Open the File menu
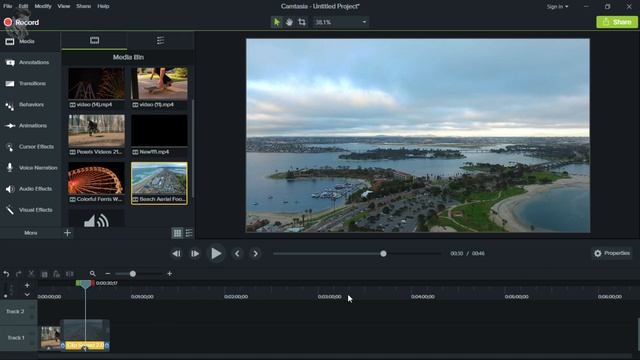The image size is (640, 360). point(7,6)
